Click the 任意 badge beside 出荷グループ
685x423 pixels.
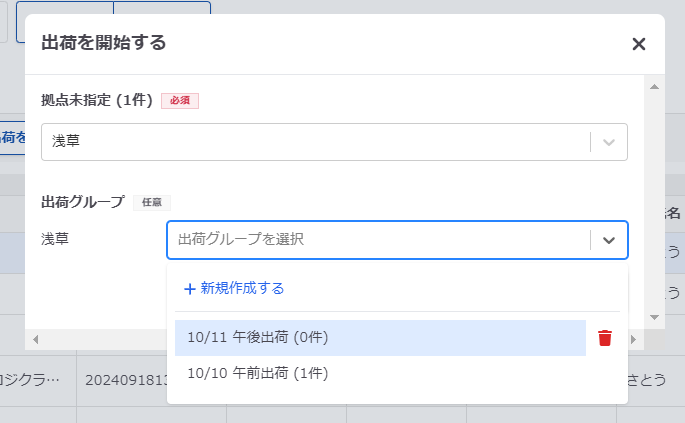click(152, 202)
